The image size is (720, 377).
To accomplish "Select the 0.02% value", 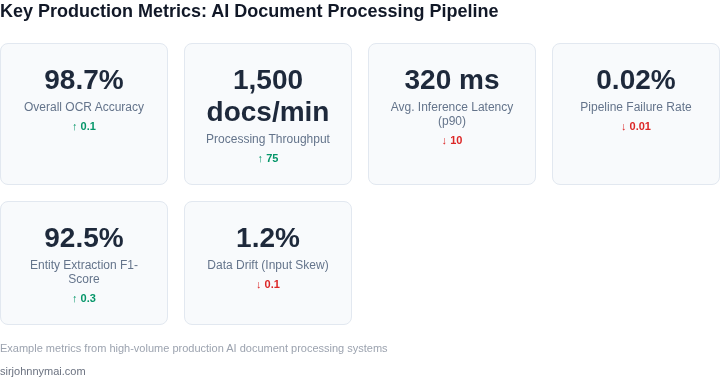I will pyautogui.click(x=636, y=79).
